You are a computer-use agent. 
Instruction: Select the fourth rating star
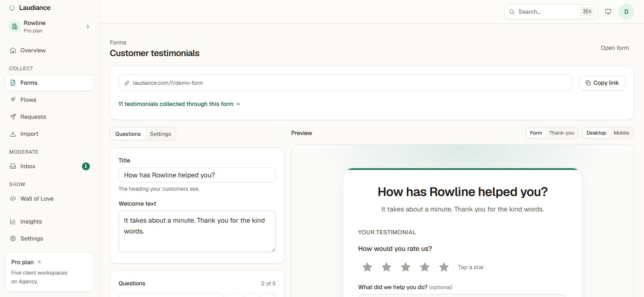pyautogui.click(x=425, y=267)
